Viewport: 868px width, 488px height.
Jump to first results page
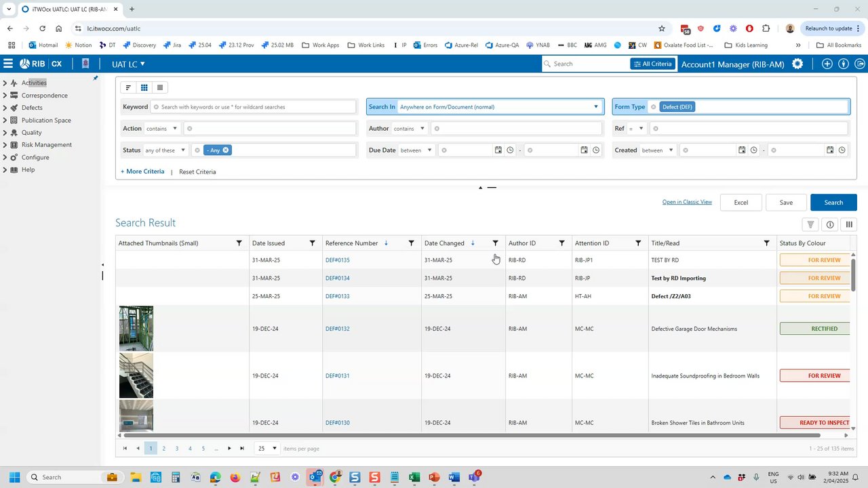125,449
